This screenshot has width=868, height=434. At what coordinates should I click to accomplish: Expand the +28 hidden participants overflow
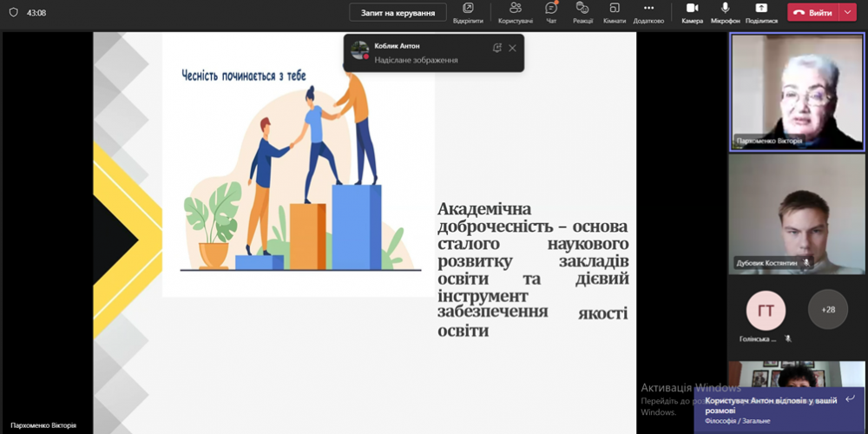click(x=827, y=310)
